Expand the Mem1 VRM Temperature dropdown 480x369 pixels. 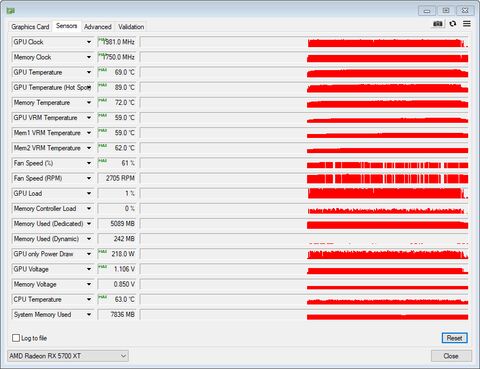pyautogui.click(x=89, y=133)
